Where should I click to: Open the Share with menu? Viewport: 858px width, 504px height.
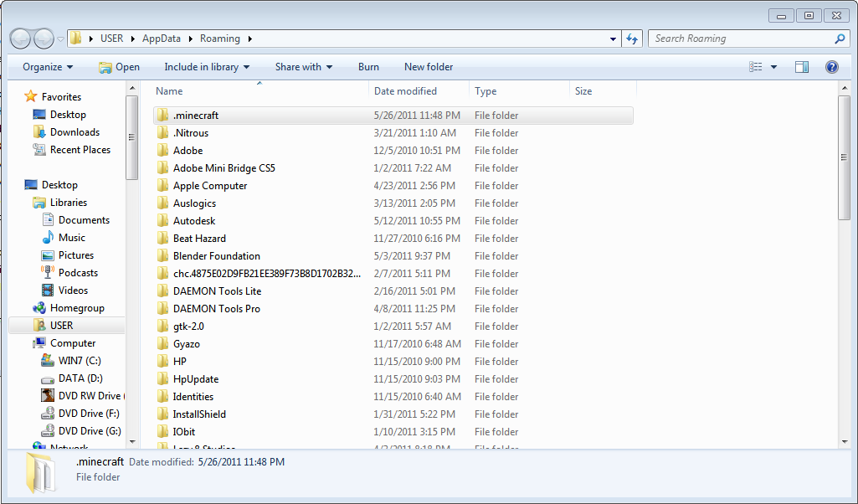304,67
